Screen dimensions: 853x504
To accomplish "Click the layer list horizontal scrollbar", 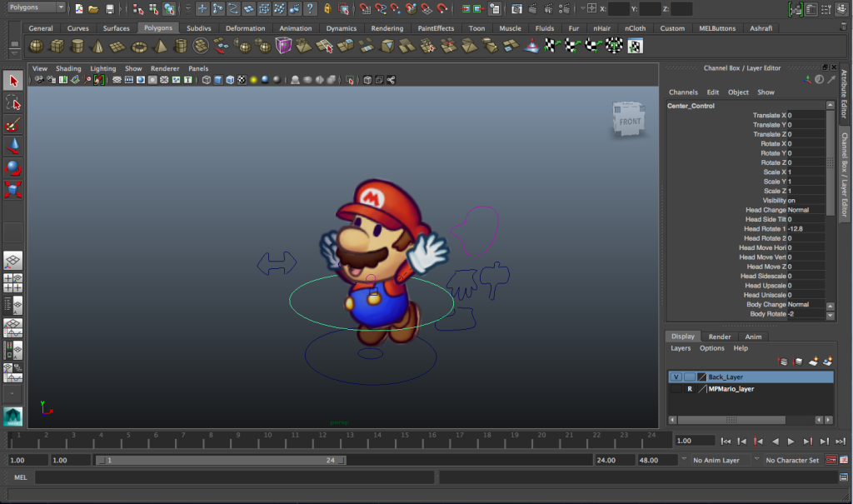I will point(731,420).
